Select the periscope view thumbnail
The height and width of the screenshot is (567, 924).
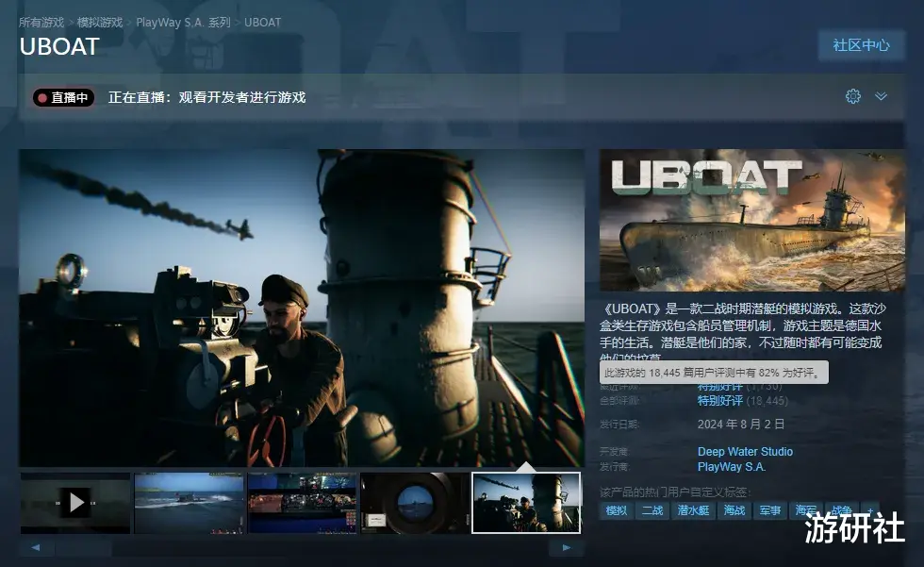point(415,503)
